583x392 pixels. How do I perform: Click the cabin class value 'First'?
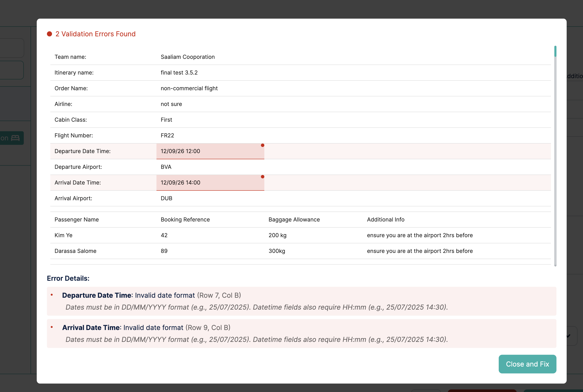tap(166, 120)
